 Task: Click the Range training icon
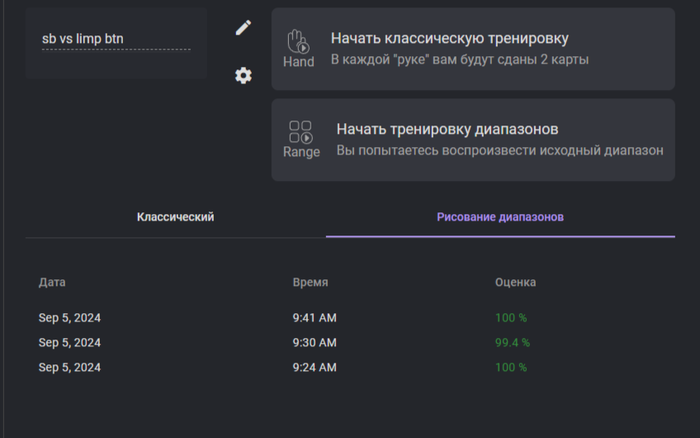point(301,138)
